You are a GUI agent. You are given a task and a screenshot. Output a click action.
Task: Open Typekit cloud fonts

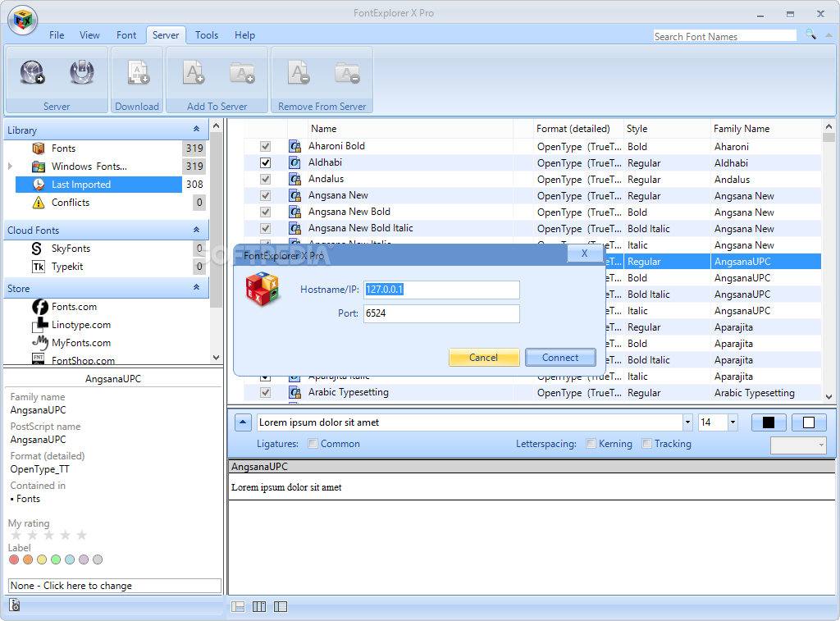(67, 267)
